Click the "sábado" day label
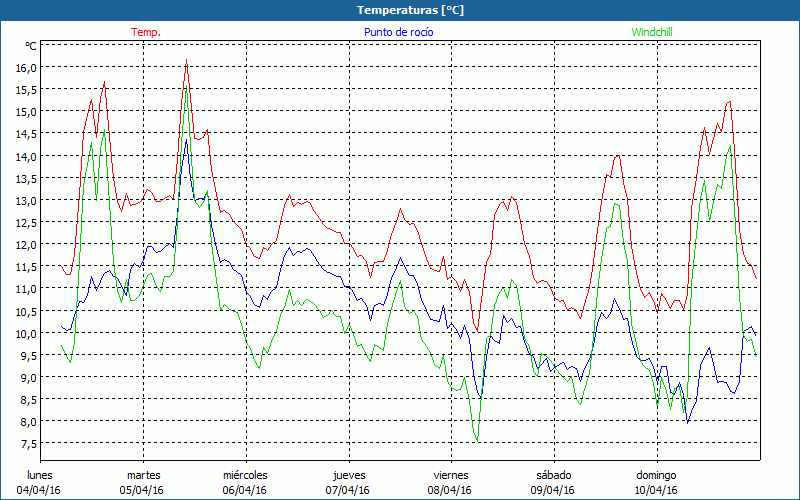Viewport: 800px width, 500px height. (553, 475)
